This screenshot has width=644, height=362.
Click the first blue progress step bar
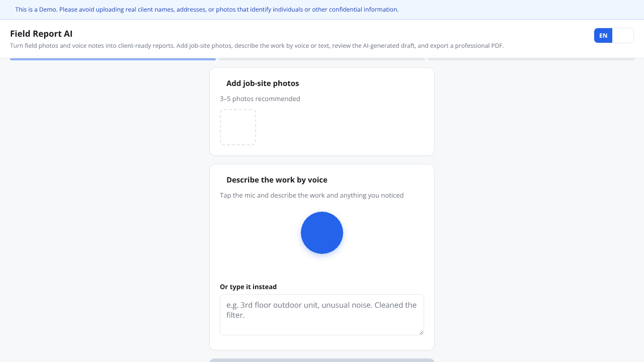pyautogui.click(x=113, y=59)
